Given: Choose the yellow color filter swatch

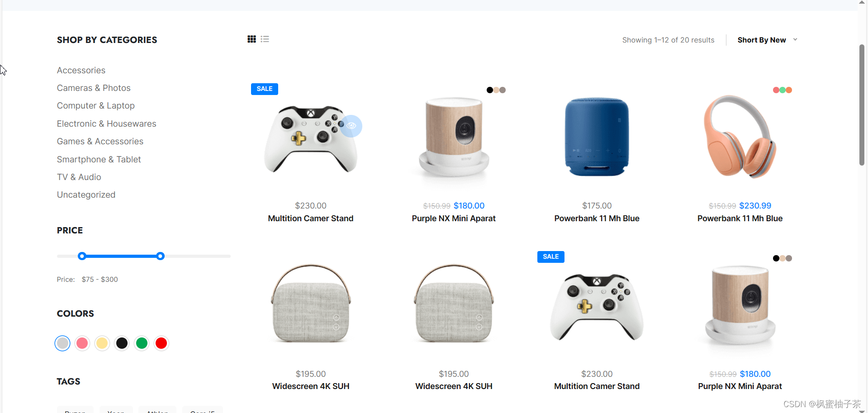Looking at the screenshot, I should 102,343.
